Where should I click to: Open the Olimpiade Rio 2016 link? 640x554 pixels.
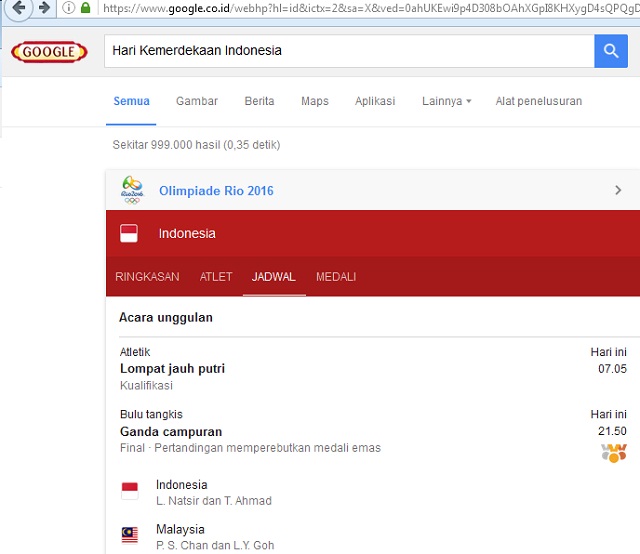coord(216,191)
